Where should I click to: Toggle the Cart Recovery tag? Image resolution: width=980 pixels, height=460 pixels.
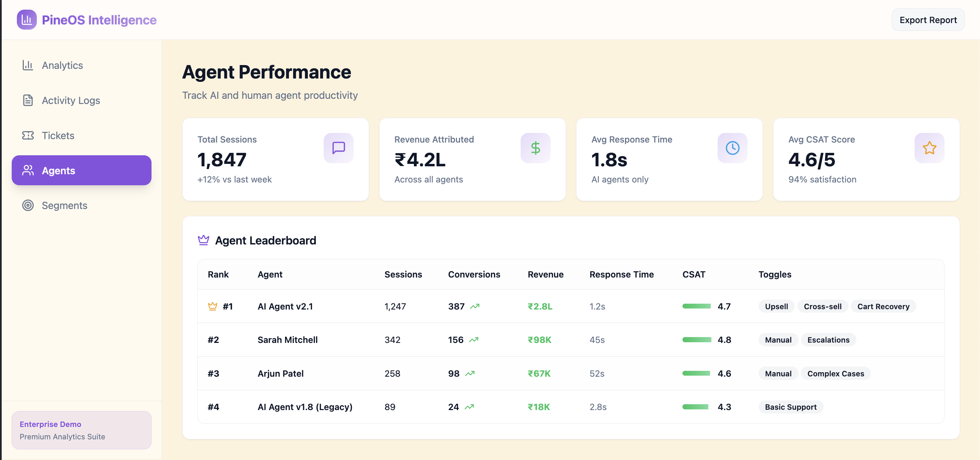pyautogui.click(x=883, y=306)
